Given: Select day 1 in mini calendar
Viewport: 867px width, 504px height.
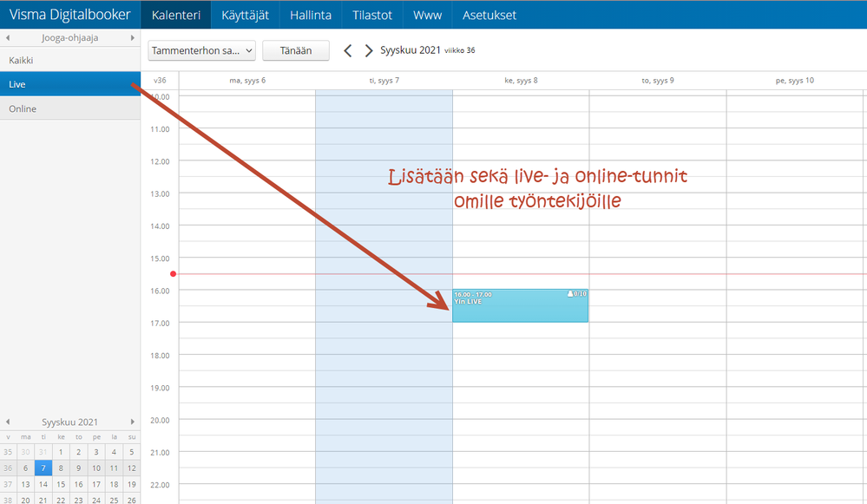Looking at the screenshot, I should [61, 452].
